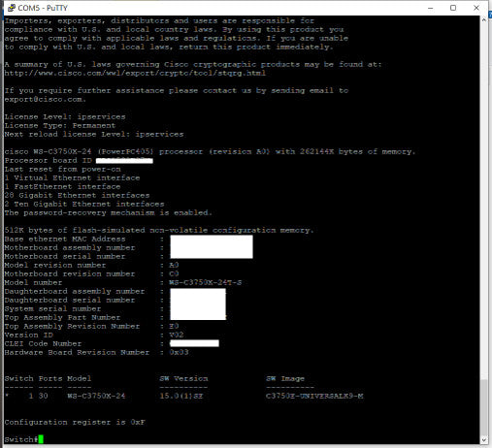This screenshot has height=448, width=492.
Task: Open the PuTTY system menu icon
Action: coord(12,8)
